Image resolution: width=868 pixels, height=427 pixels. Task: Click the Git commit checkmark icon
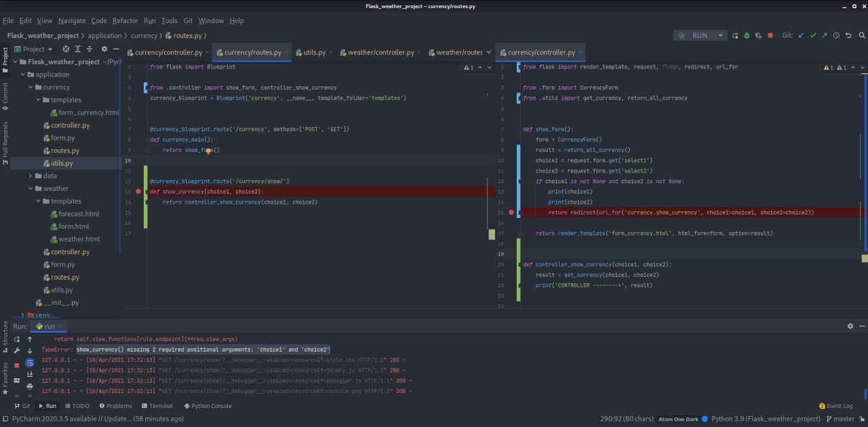[x=813, y=35]
